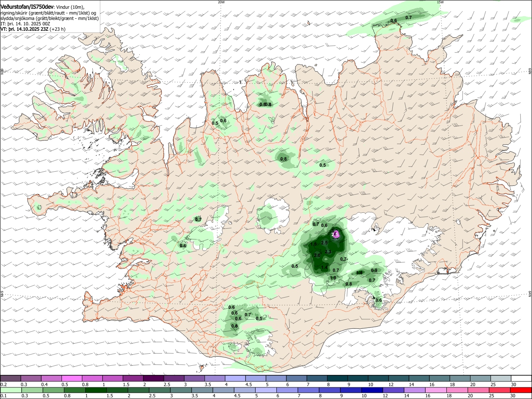Click the 'slydda/snjókoma' legend description line
This screenshot has width=532, height=399.
[x=49, y=18]
